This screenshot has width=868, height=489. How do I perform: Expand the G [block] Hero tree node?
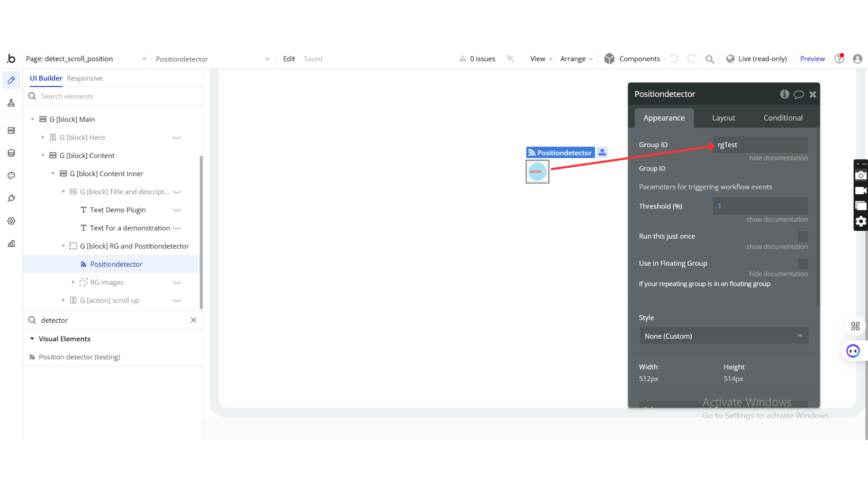click(43, 138)
